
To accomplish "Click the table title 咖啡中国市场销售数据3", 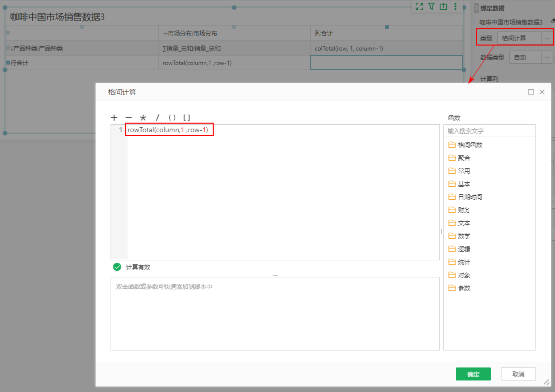I will (58, 17).
